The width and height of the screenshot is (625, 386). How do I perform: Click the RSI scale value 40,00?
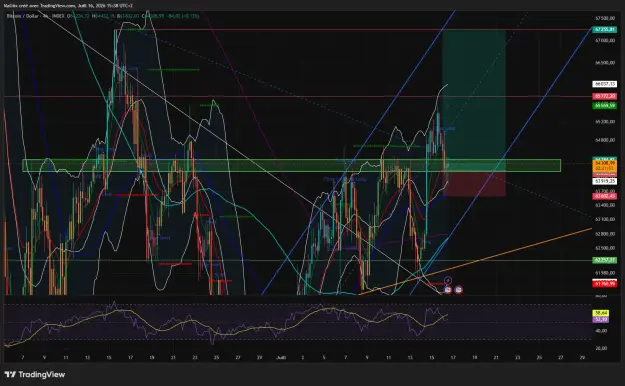(x=601, y=331)
